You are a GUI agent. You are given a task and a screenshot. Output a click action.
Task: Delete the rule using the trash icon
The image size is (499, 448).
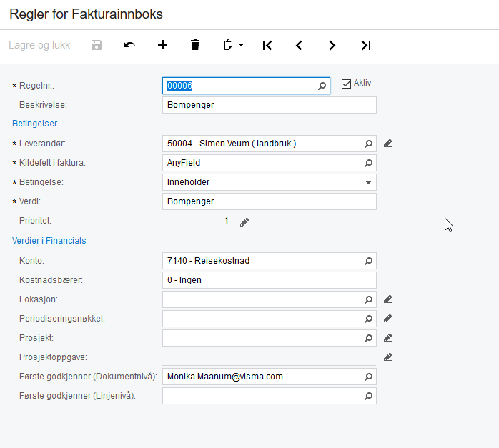(195, 45)
